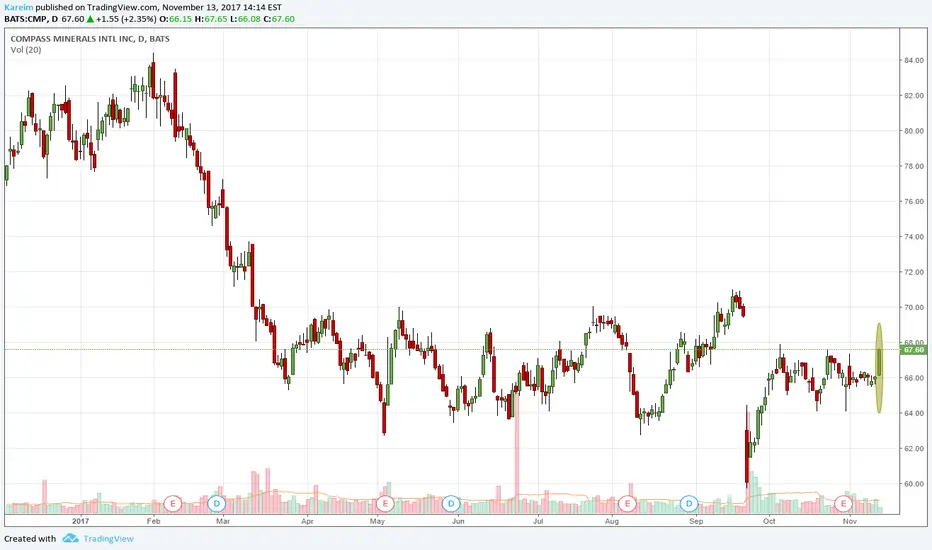Click the earnings E marker near Feb
932x550 pixels.
(173, 504)
